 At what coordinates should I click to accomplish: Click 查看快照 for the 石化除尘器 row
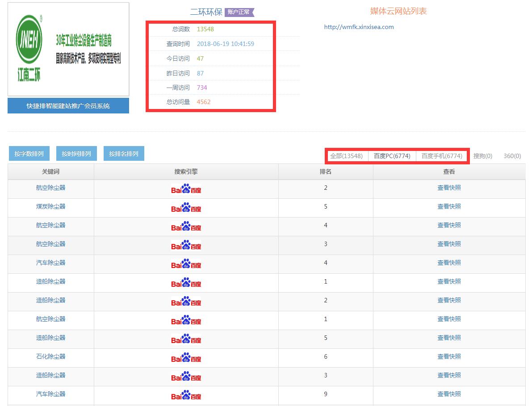[x=449, y=356]
